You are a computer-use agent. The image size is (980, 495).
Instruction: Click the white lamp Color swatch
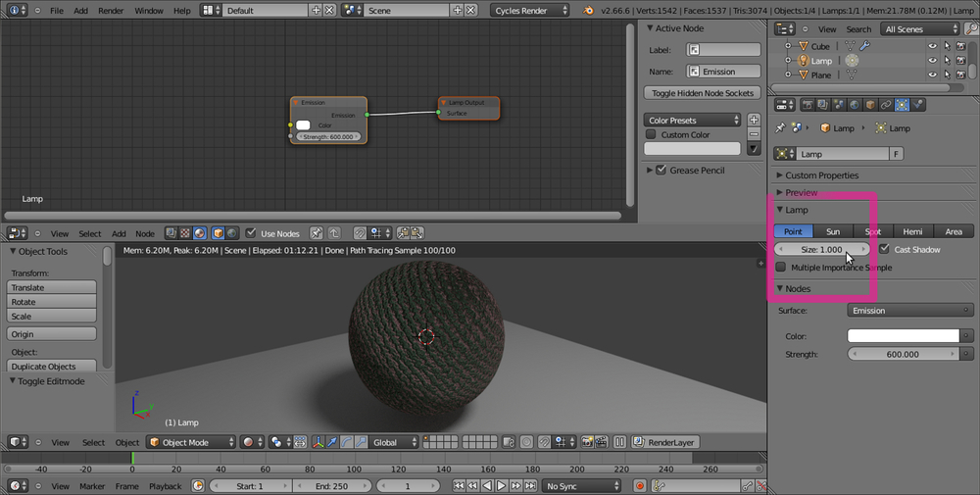point(902,335)
